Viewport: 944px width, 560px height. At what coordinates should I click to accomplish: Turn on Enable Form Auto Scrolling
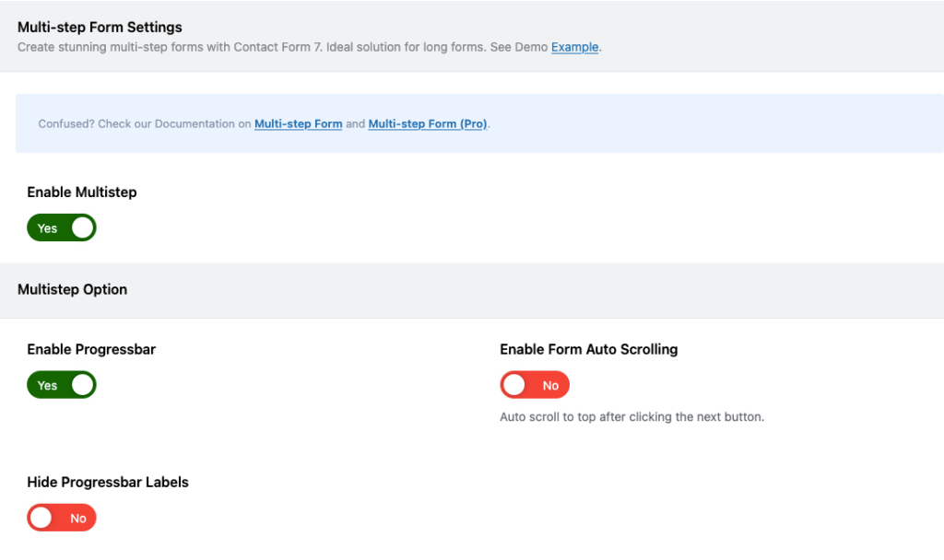click(534, 385)
